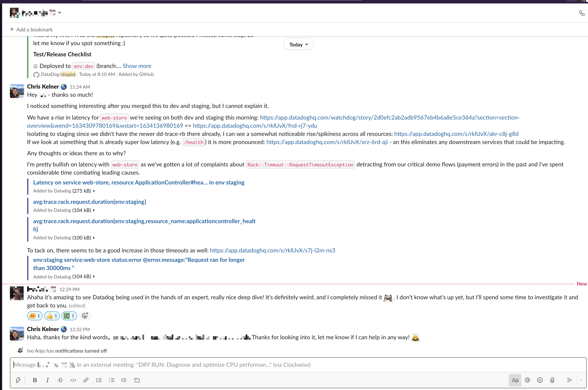Viewport: 588px width, 390px height.
Task: Start a bulleted list
Action: (x=111, y=380)
